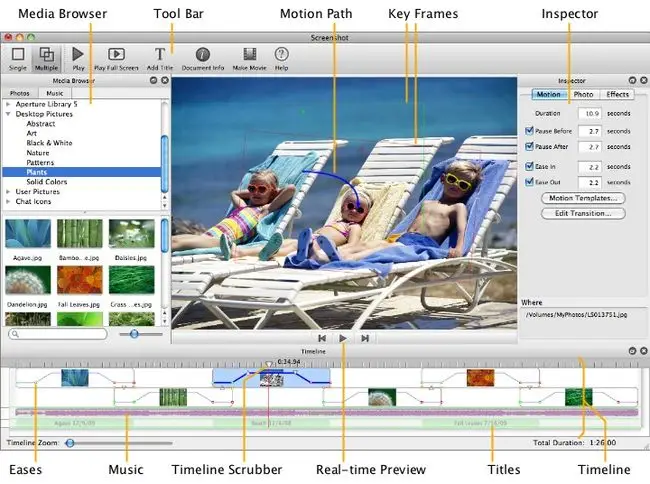
Task: Switch to Multiple view mode icon
Action: click(46, 54)
